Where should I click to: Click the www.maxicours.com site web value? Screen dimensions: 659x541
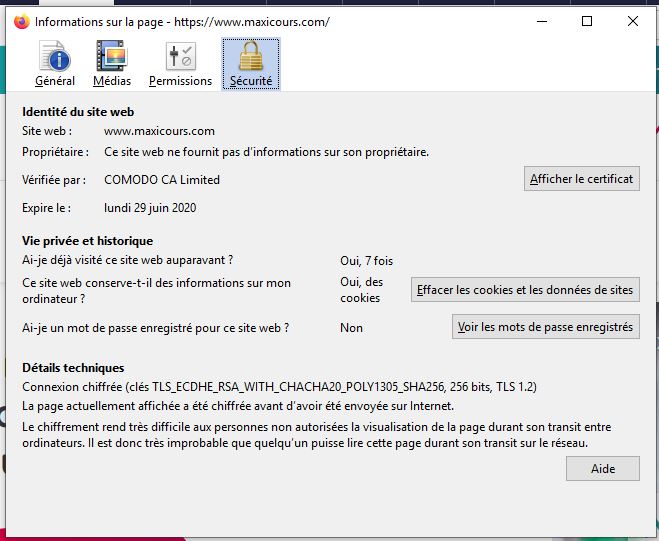click(159, 131)
